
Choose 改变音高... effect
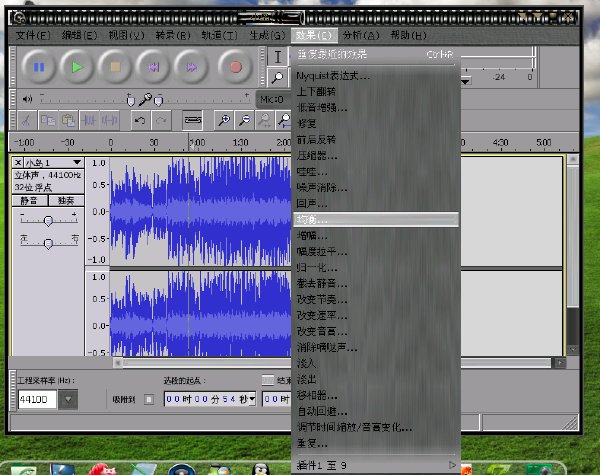click(x=376, y=331)
